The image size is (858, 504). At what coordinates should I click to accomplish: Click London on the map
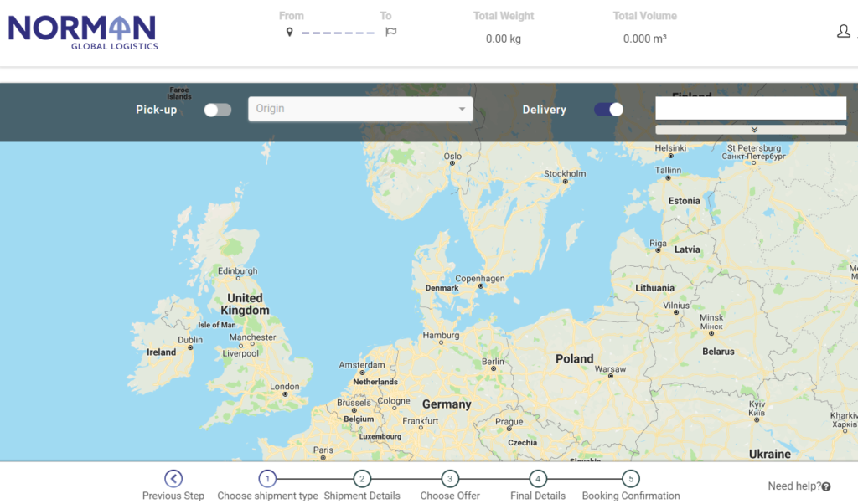[x=285, y=387]
